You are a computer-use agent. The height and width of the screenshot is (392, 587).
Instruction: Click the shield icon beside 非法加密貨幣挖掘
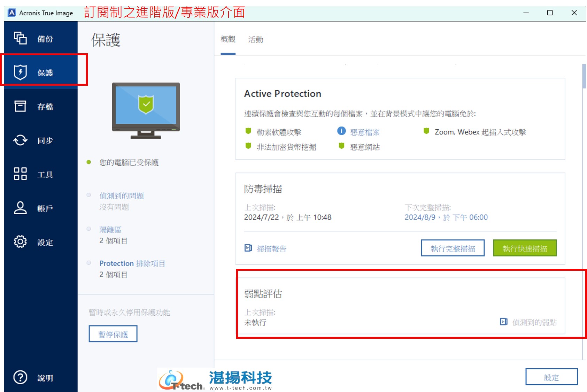pos(248,146)
